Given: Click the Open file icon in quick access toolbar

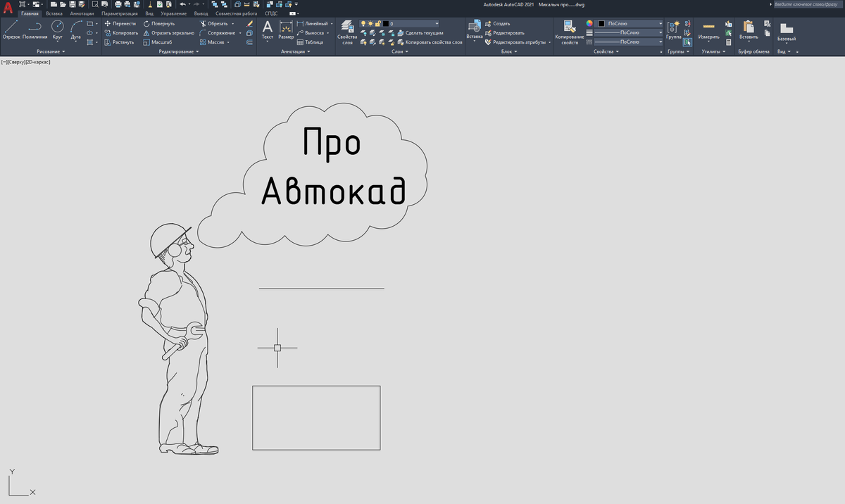Looking at the screenshot, I should (x=63, y=4).
